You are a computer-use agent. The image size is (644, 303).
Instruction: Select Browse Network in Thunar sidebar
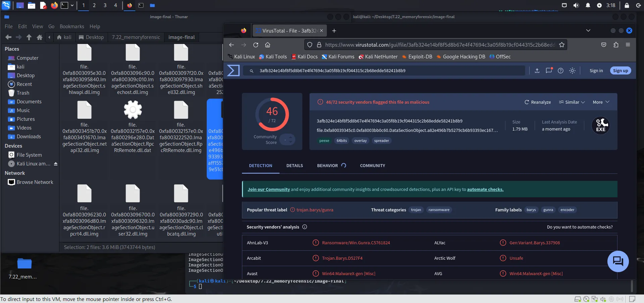click(35, 182)
